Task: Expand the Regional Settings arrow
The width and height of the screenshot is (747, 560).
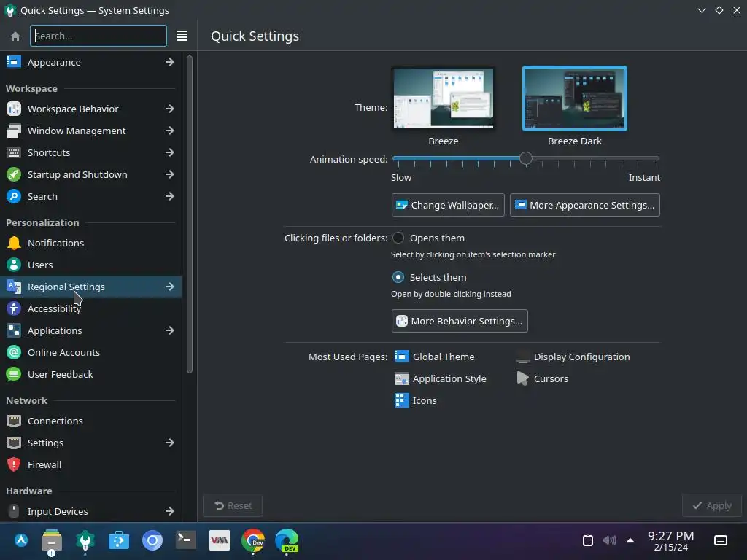Action: click(x=169, y=287)
